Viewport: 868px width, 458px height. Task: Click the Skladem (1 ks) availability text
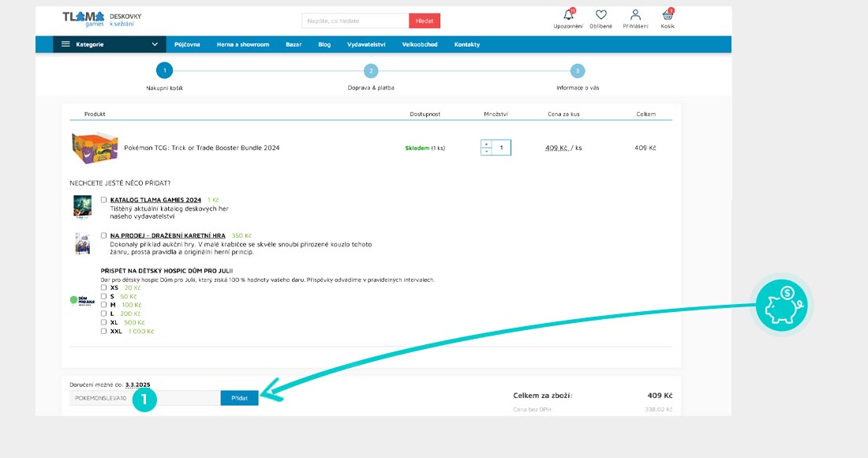point(425,148)
